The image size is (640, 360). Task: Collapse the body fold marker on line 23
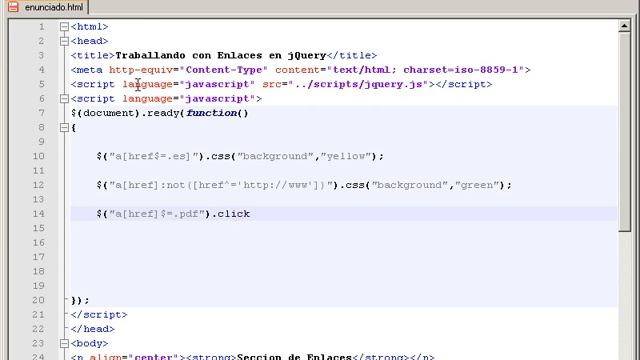[64, 344]
